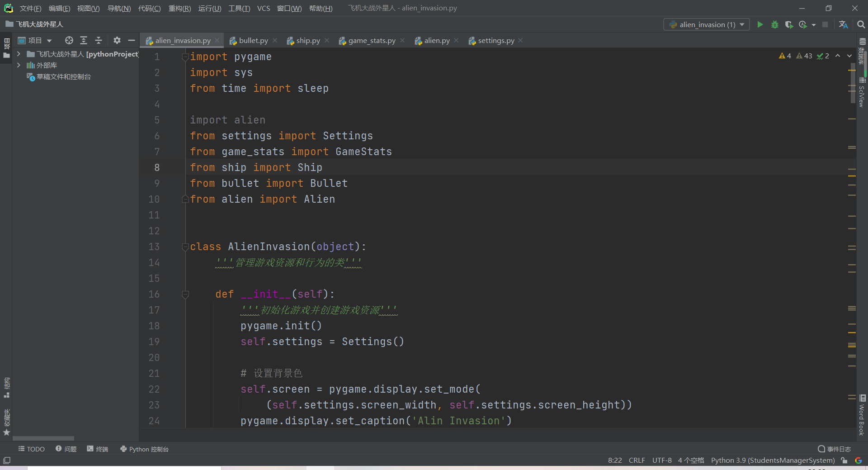Image resolution: width=868 pixels, height=470 pixels.
Task: Open the TODO tool window
Action: pyautogui.click(x=31, y=449)
